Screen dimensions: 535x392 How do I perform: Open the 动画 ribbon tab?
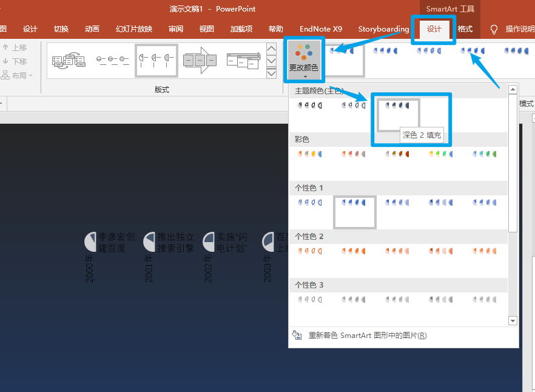(x=92, y=29)
